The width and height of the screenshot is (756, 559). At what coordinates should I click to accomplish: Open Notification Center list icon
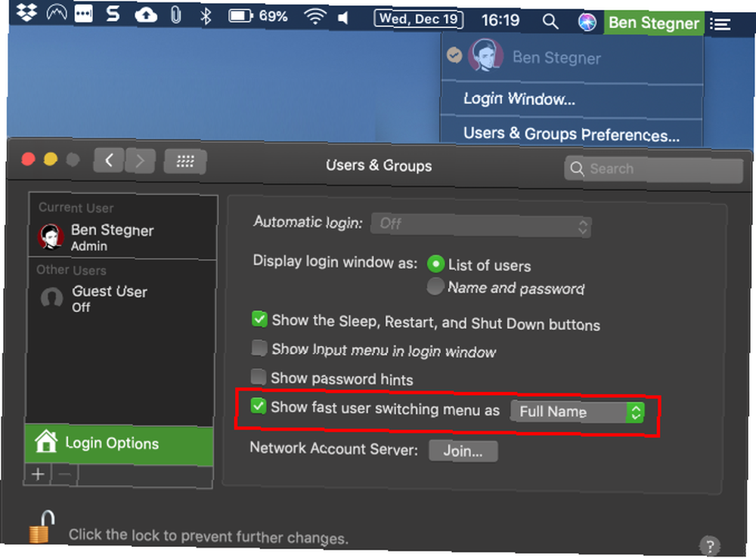click(x=720, y=24)
